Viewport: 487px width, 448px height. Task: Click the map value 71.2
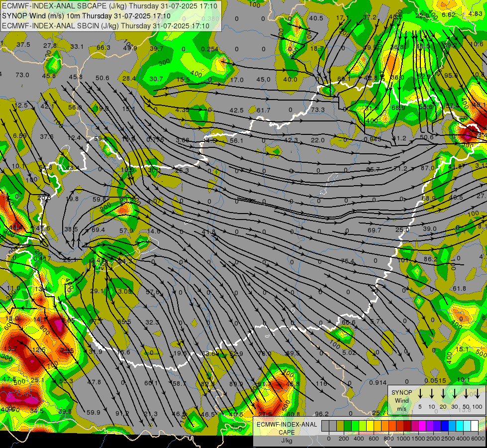point(400,169)
